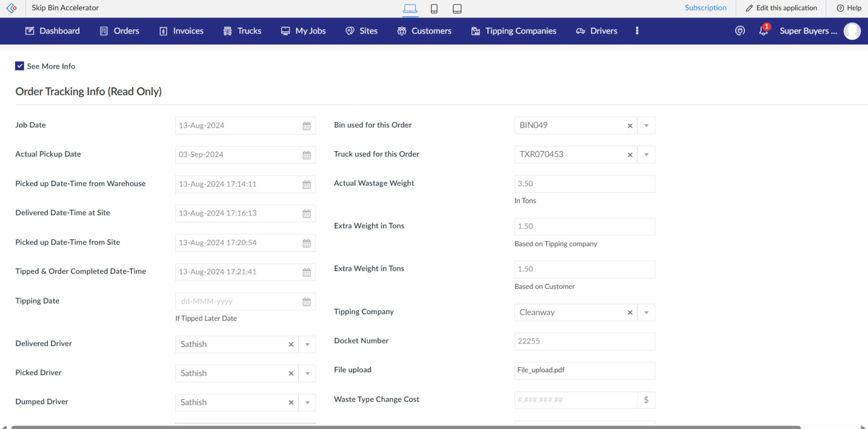Open calendar picker for Tipping Date
The width and height of the screenshot is (868, 429).
(x=307, y=302)
